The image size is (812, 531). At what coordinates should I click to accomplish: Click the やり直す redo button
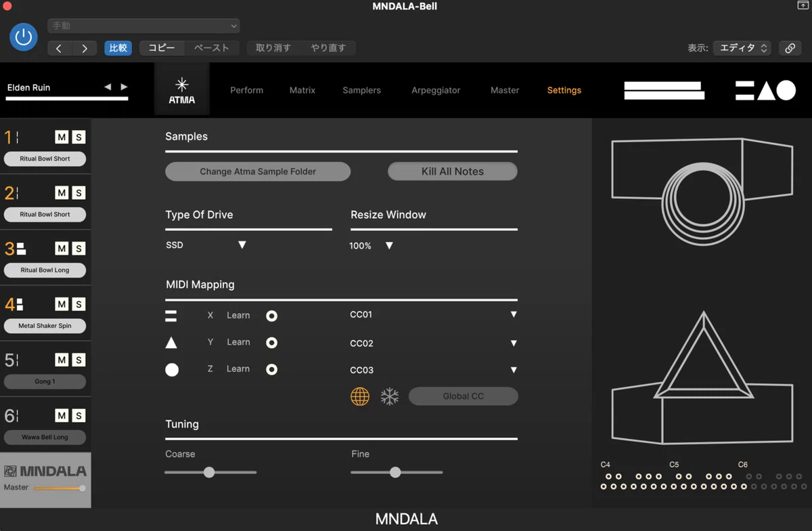pyautogui.click(x=328, y=48)
